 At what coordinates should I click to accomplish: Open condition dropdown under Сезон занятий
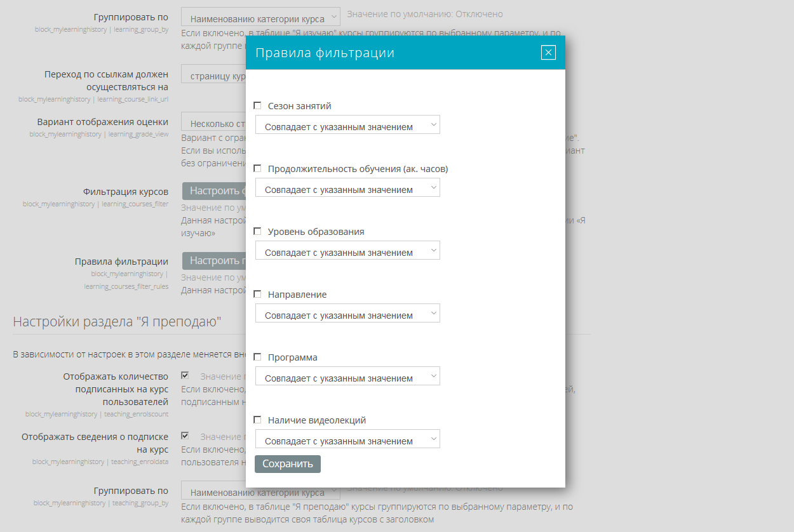pos(347,125)
